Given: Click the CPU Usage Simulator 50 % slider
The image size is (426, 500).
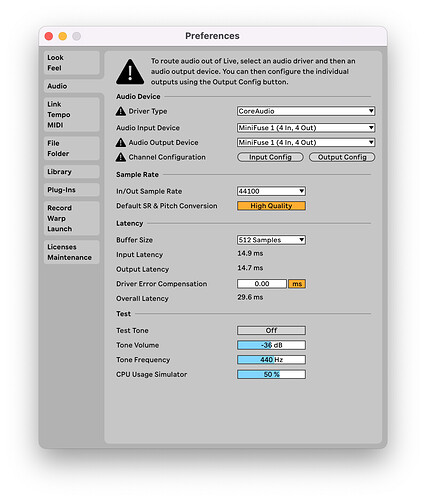Looking at the screenshot, I should (x=271, y=375).
